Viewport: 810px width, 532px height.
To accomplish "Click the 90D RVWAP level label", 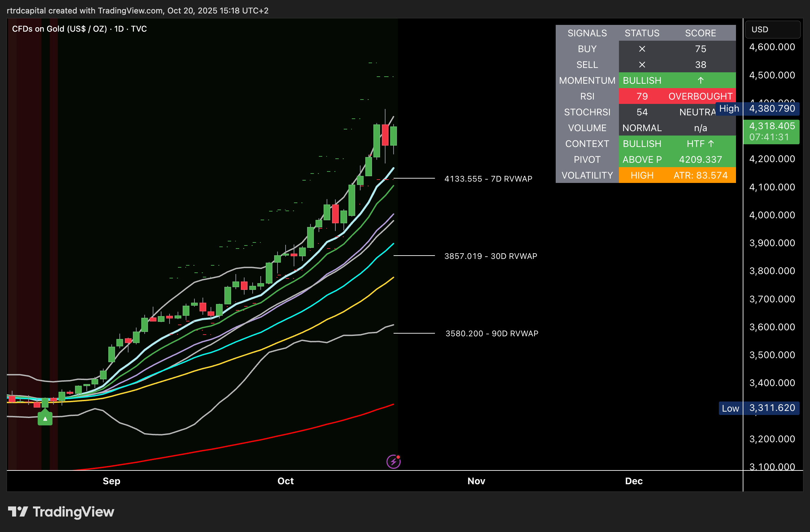I will (492, 333).
